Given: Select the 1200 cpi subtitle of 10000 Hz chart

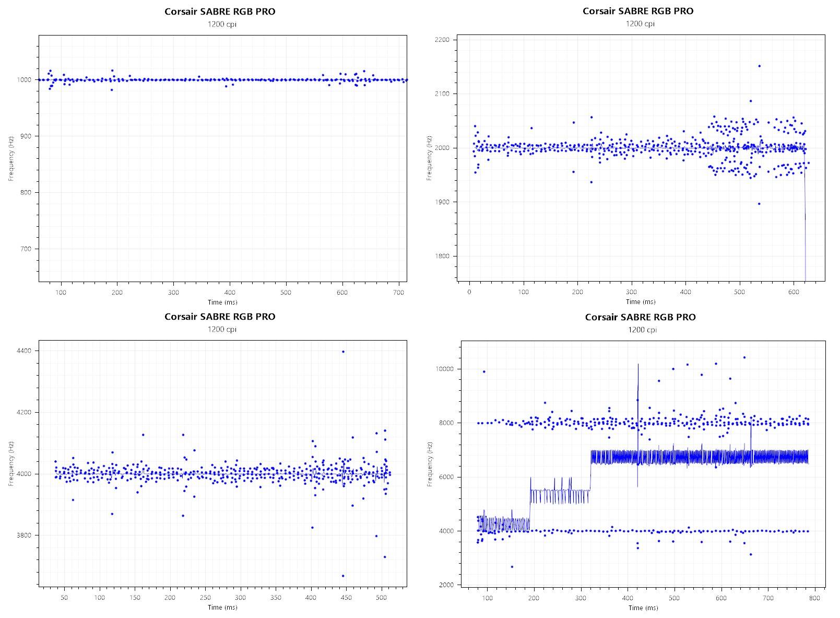Looking at the screenshot, I should pyautogui.click(x=642, y=330).
